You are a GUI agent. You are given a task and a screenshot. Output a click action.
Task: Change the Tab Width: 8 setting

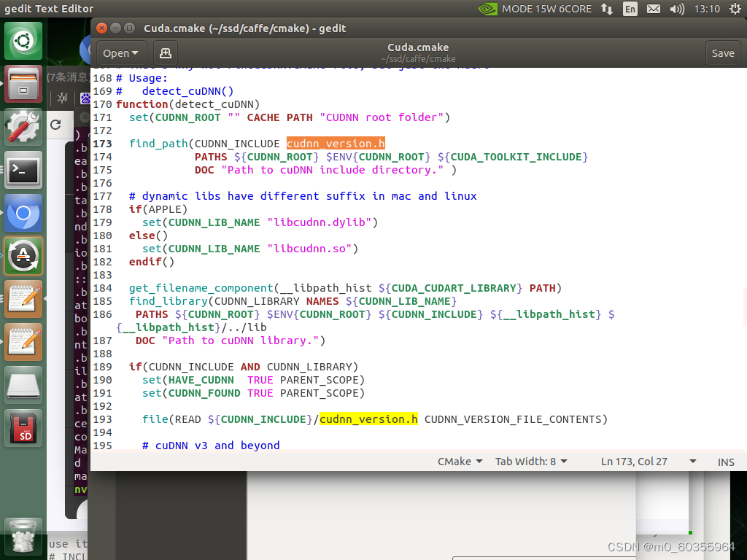[531, 462]
